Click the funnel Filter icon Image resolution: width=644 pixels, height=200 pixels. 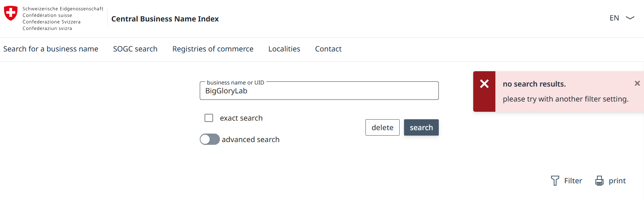tap(555, 181)
